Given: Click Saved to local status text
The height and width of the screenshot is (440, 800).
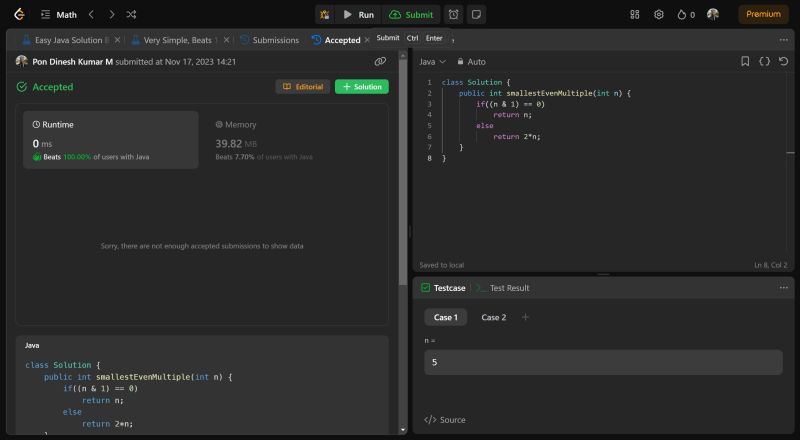Looking at the screenshot, I should (441, 265).
